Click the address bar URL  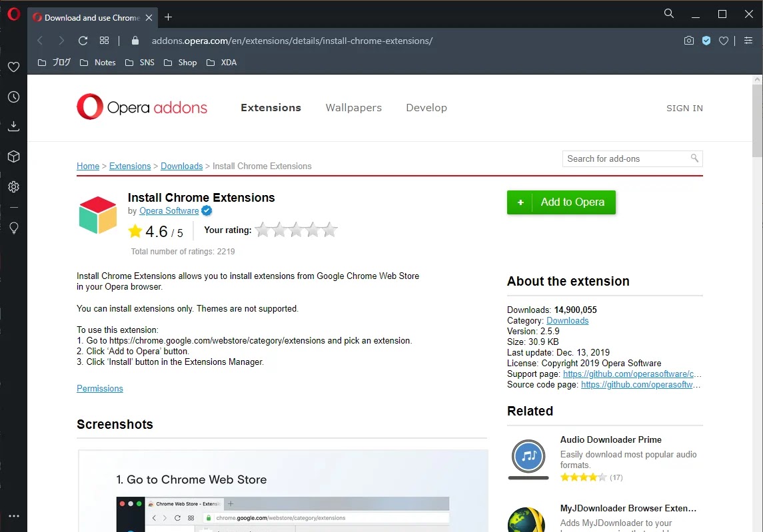(292, 41)
